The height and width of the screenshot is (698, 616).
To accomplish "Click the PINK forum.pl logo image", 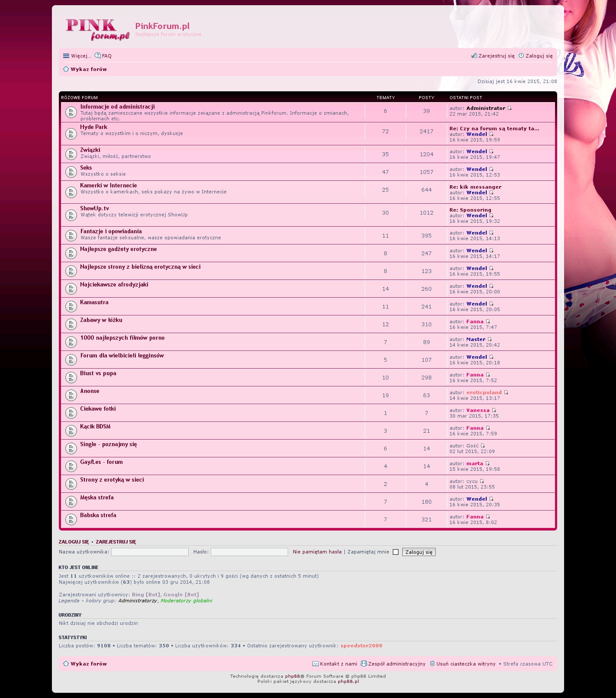I will [x=97, y=29].
